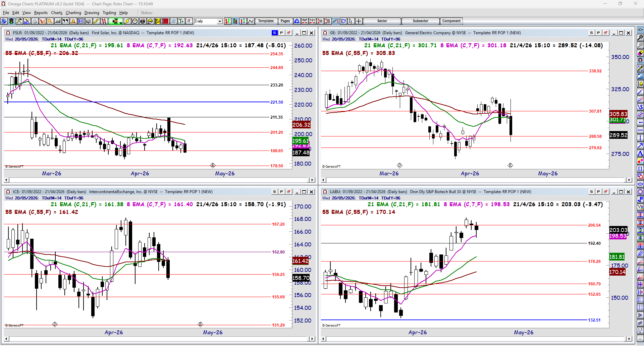The width and height of the screenshot is (644, 346).
Task: Click the Sector button
Action: (382, 21)
